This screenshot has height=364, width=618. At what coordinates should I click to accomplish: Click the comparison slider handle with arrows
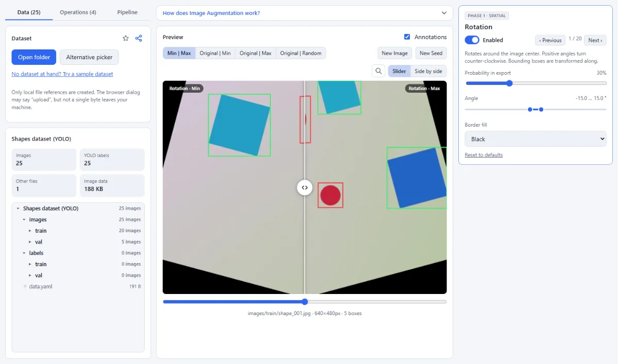click(305, 187)
